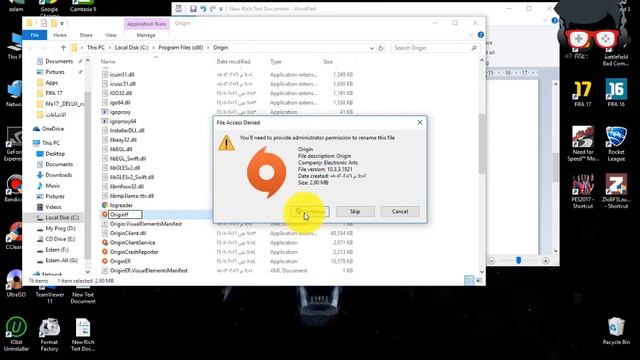
Task: Open the Rocket League desktop shortcut
Action: pyautogui.click(x=616, y=144)
